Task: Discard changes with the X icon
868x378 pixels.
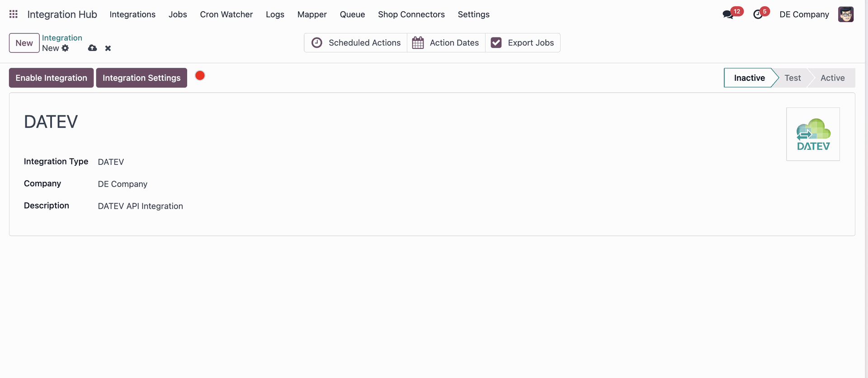Action: point(108,48)
